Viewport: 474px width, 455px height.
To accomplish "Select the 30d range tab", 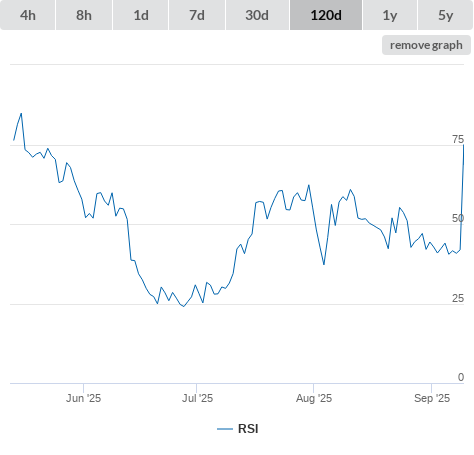I will pyautogui.click(x=257, y=15).
